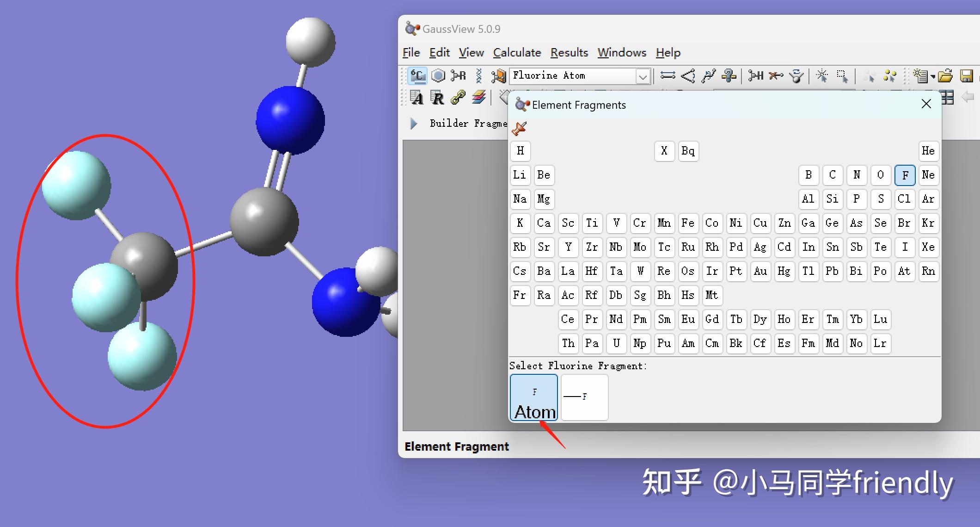Select the single-bonded —F fragment thumbnail
Screen dimensions: 980x527
[585, 397]
